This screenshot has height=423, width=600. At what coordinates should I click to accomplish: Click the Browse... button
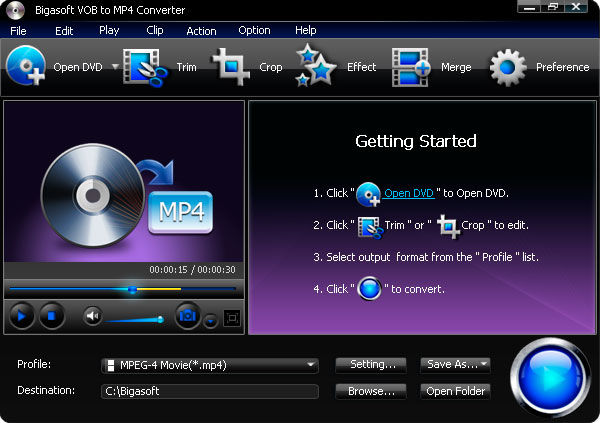pos(371,391)
